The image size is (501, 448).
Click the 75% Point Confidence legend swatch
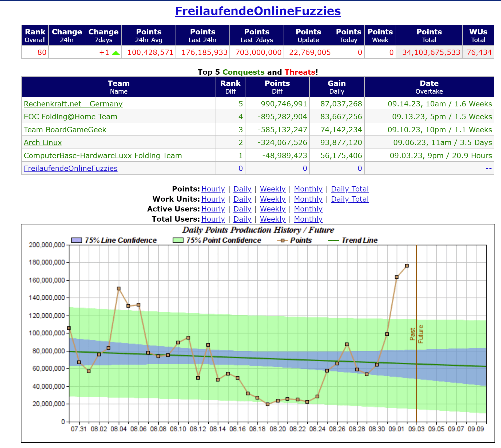(178, 240)
